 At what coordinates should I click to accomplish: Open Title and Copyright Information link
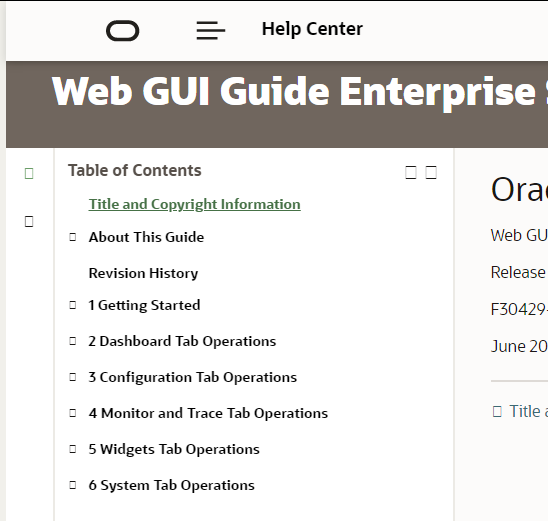194,204
